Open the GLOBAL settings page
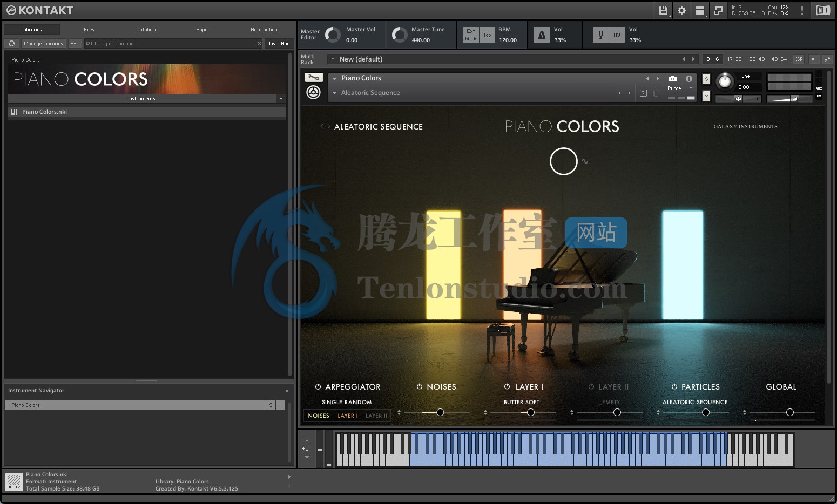Viewport: 837px width, 504px height. point(781,387)
